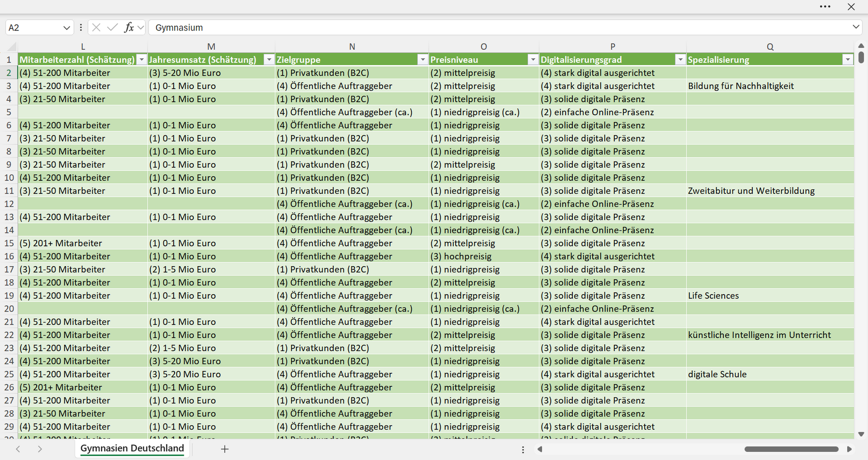Screen dimensions: 868x460
Task: Open the Jahresumsatz (Schätzung) filter dropdown
Action: point(269,60)
